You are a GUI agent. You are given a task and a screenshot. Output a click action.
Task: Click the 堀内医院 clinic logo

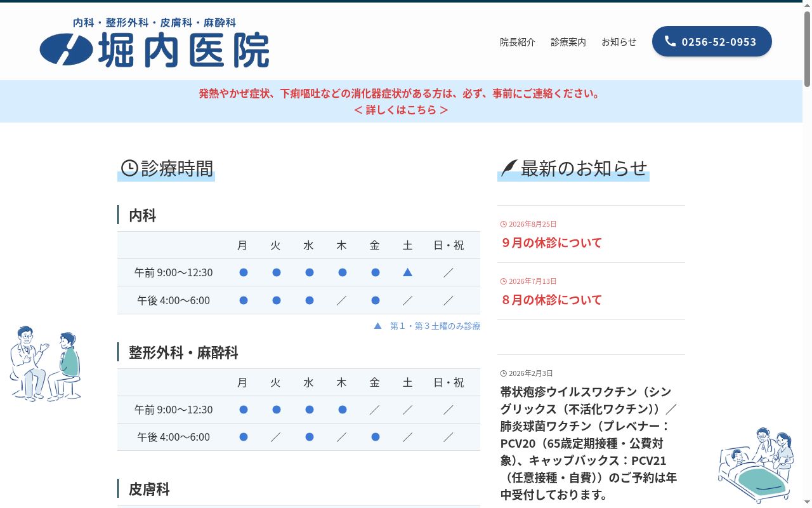[154, 43]
